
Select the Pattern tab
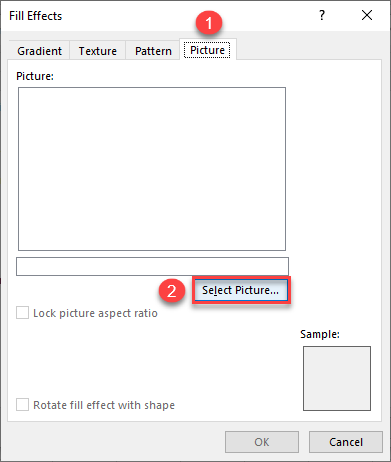[x=153, y=51]
